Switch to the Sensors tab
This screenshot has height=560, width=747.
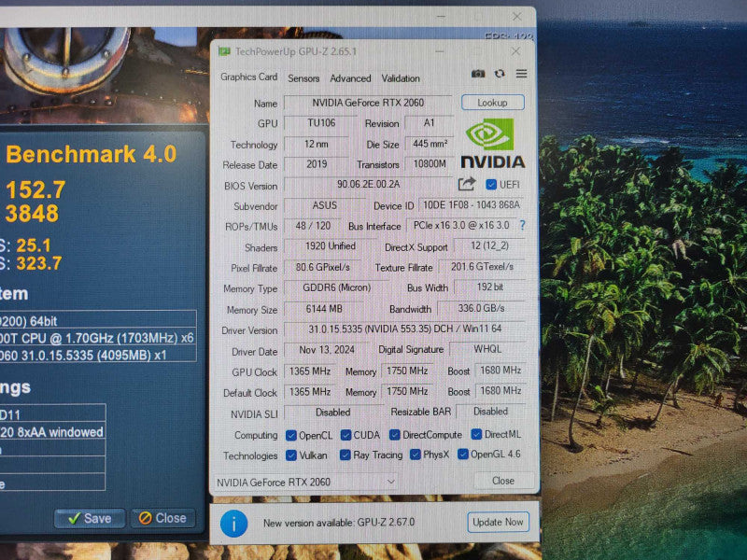pos(303,78)
